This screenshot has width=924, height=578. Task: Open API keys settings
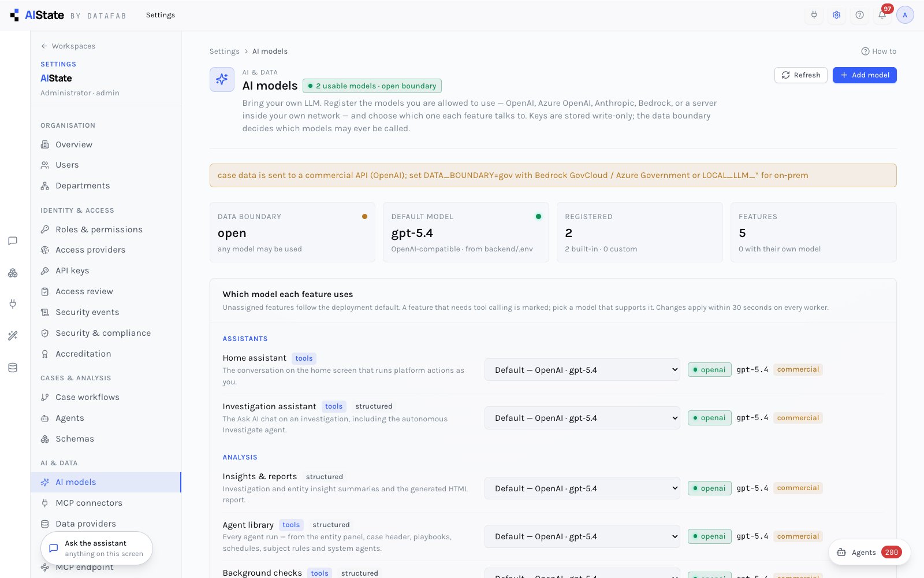(x=106, y=271)
